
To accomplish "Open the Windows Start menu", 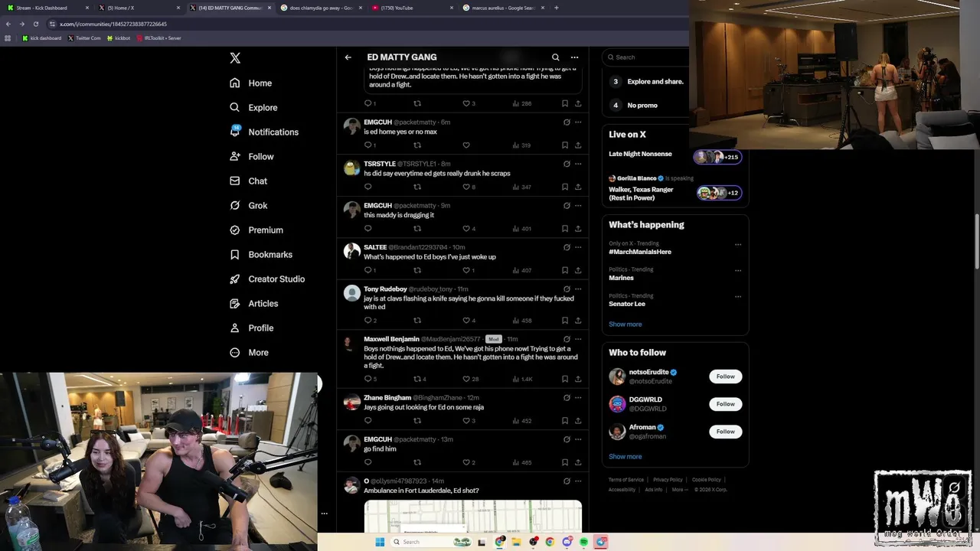I will 379,542.
